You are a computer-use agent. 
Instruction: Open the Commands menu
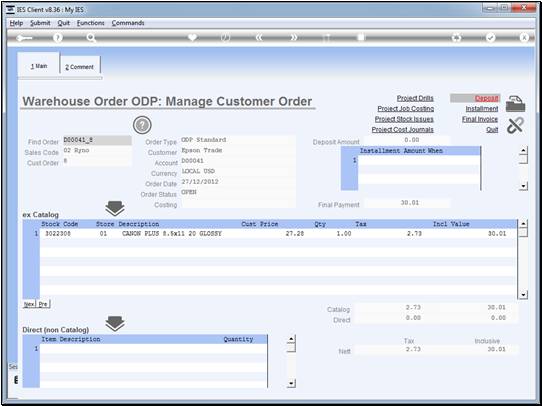tap(128, 23)
